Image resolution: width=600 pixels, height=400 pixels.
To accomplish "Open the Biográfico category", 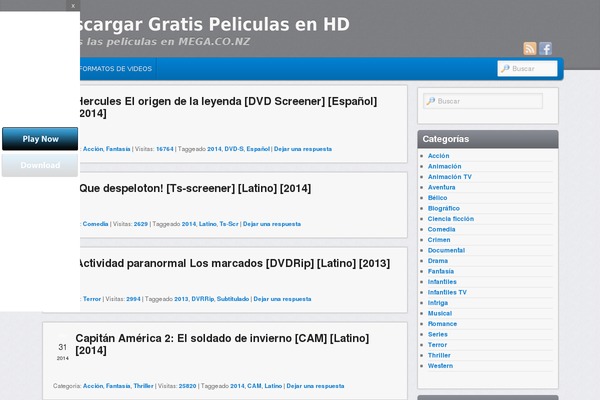I will coord(444,208).
